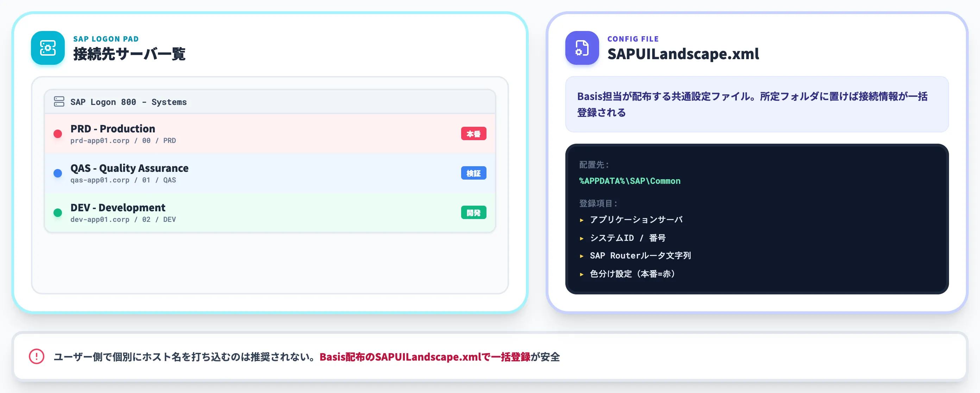Click the server icon beside SAP Logon 800
980x393 pixels.
click(59, 101)
